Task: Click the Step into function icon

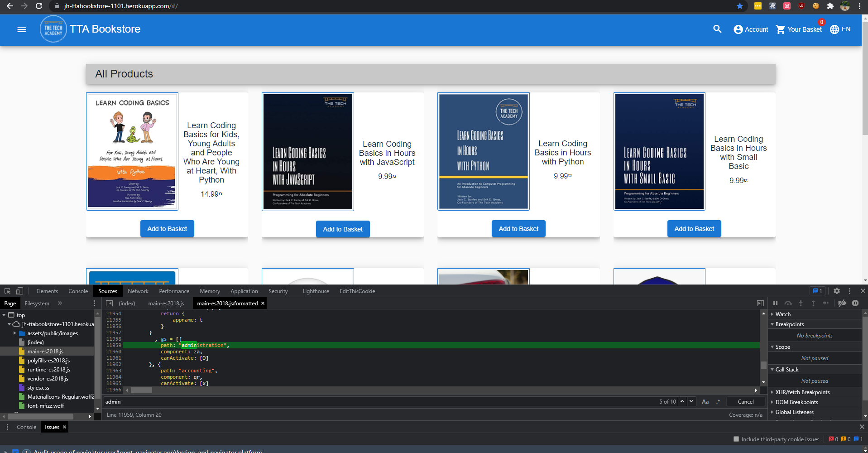Action: pyautogui.click(x=801, y=303)
